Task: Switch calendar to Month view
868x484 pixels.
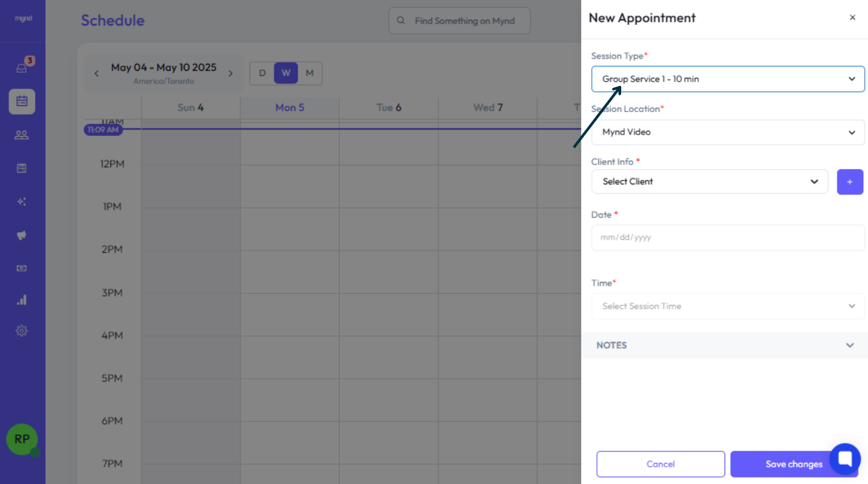Action: click(x=310, y=73)
